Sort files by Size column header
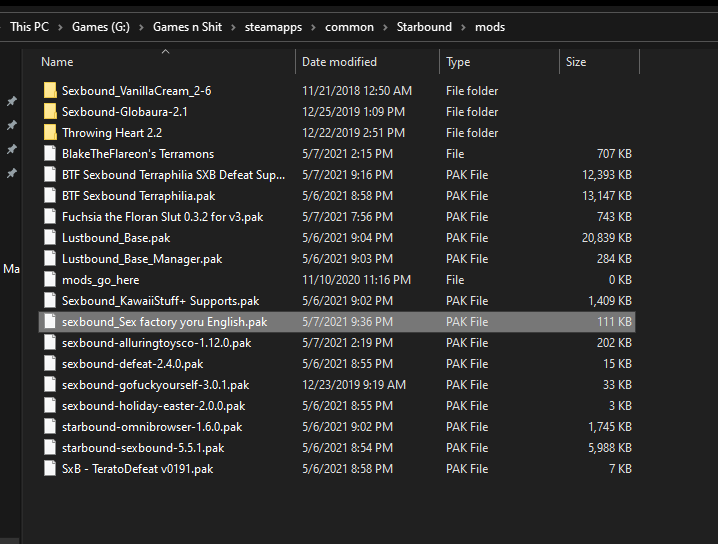Screen dimensions: 718x544 pos(599,62)
